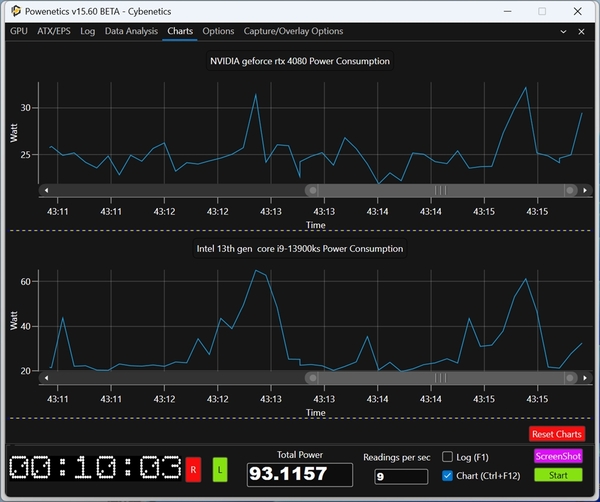This screenshot has height=502, width=600.
Task: Click left scroll arrow on GPU chart
Action: tap(44, 189)
